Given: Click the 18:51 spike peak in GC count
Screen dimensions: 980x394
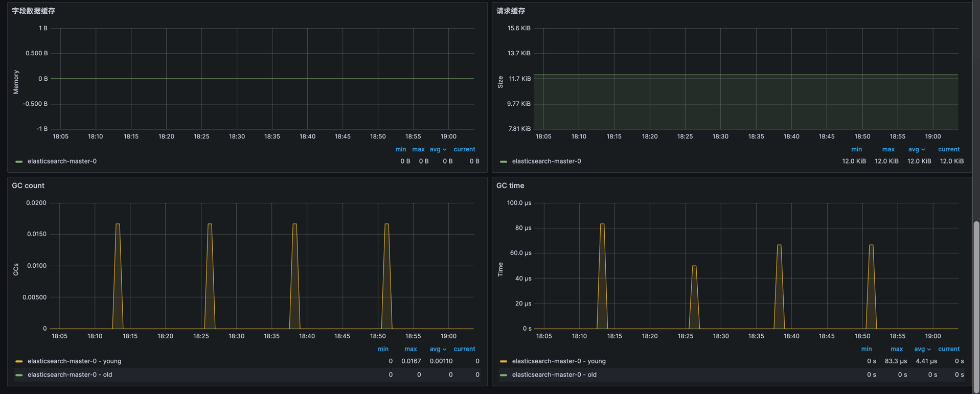Looking at the screenshot, I should coord(387,224).
